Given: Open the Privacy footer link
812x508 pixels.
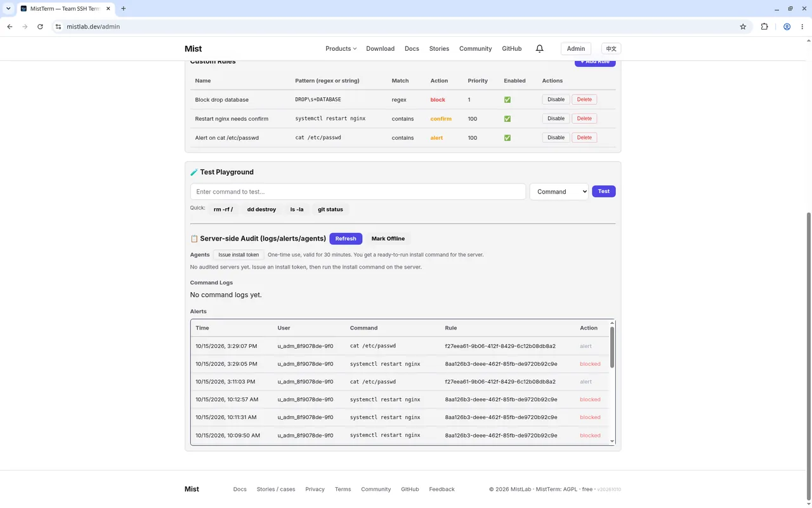Looking at the screenshot, I should coord(315,490).
